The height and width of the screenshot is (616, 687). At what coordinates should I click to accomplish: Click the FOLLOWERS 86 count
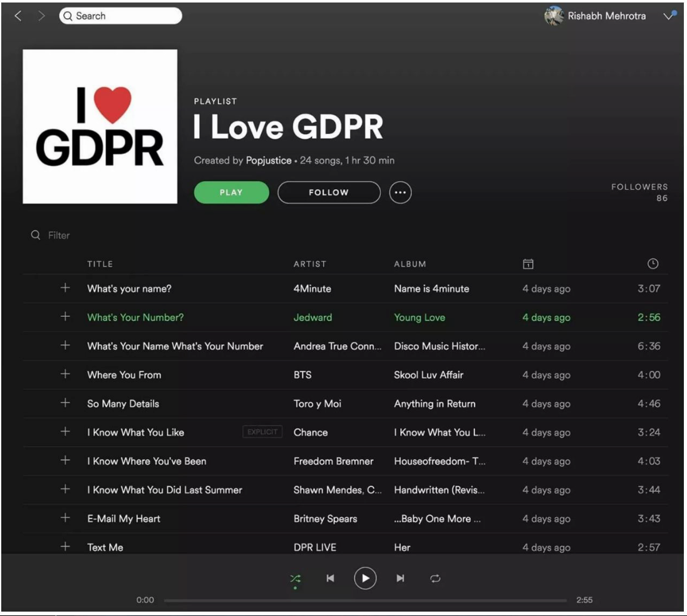639,192
